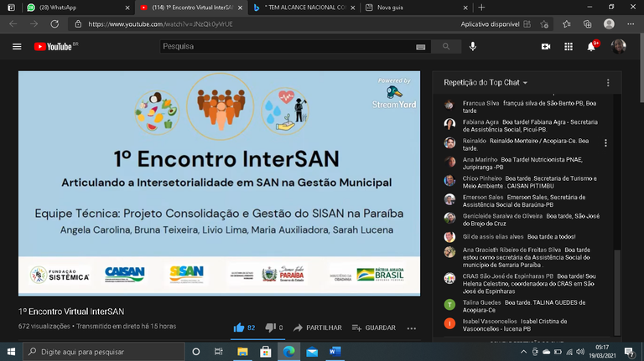Viewport: 644px width, 361px height.
Task: Open the create video camera icon
Action: (546, 47)
